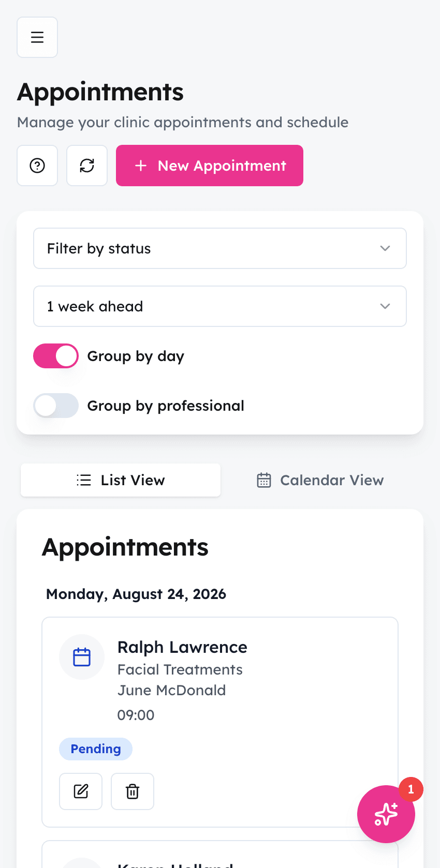Click the Pending status badge
Image resolution: width=440 pixels, height=868 pixels.
click(x=96, y=749)
